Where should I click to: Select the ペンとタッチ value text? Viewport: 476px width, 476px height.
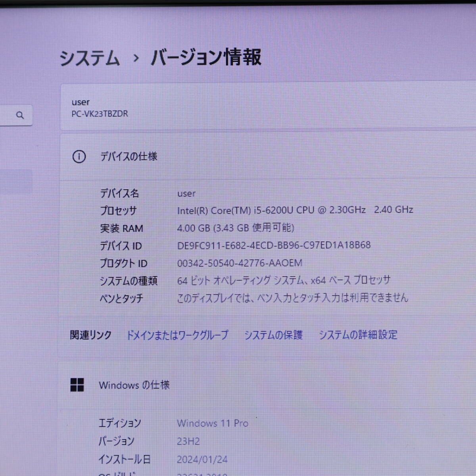[x=292, y=298]
